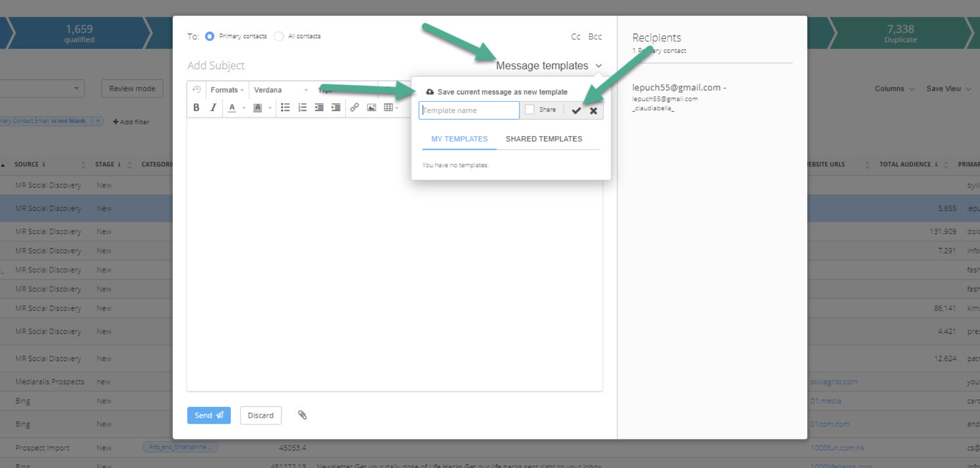Click the Template name input field

469,110
